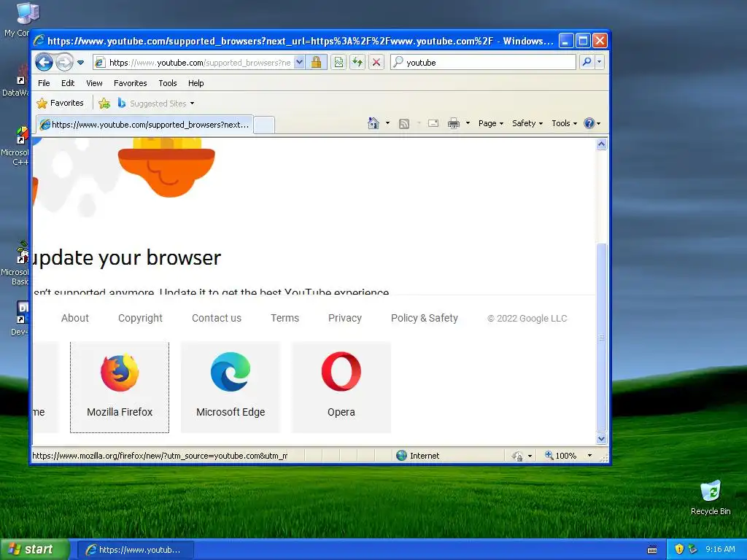Expand the Print options dropdown arrow
The width and height of the screenshot is (747, 560).
(468, 123)
